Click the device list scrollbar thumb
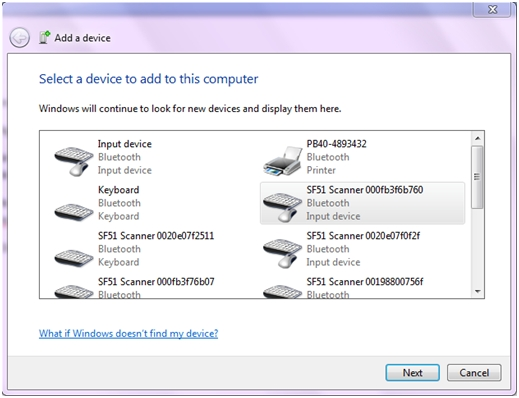The width and height of the screenshot is (519, 398). coord(477,177)
